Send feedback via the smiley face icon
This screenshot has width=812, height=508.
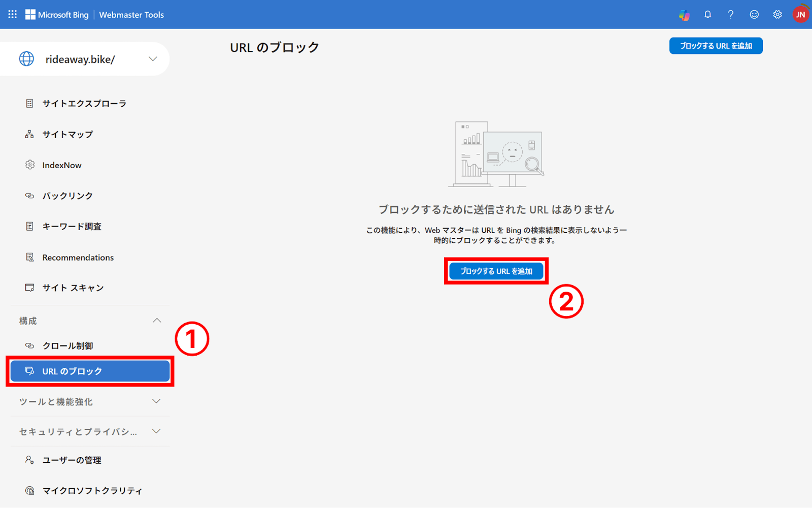tap(754, 15)
